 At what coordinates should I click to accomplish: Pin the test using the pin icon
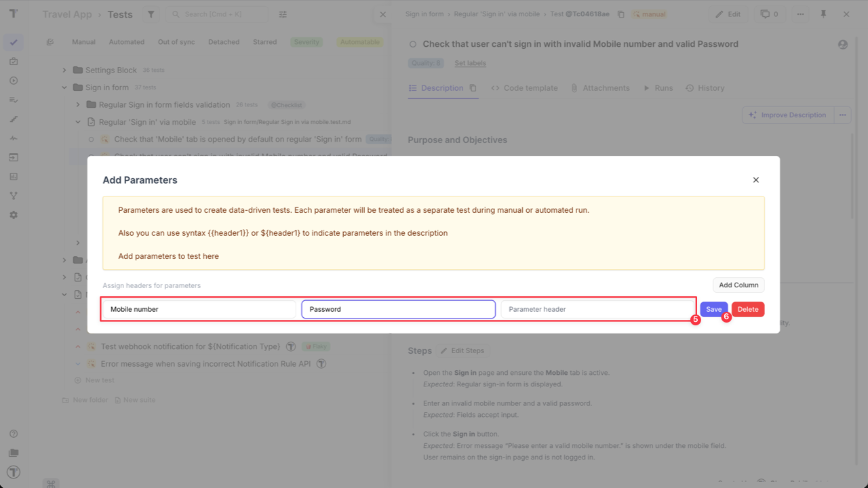[823, 14]
